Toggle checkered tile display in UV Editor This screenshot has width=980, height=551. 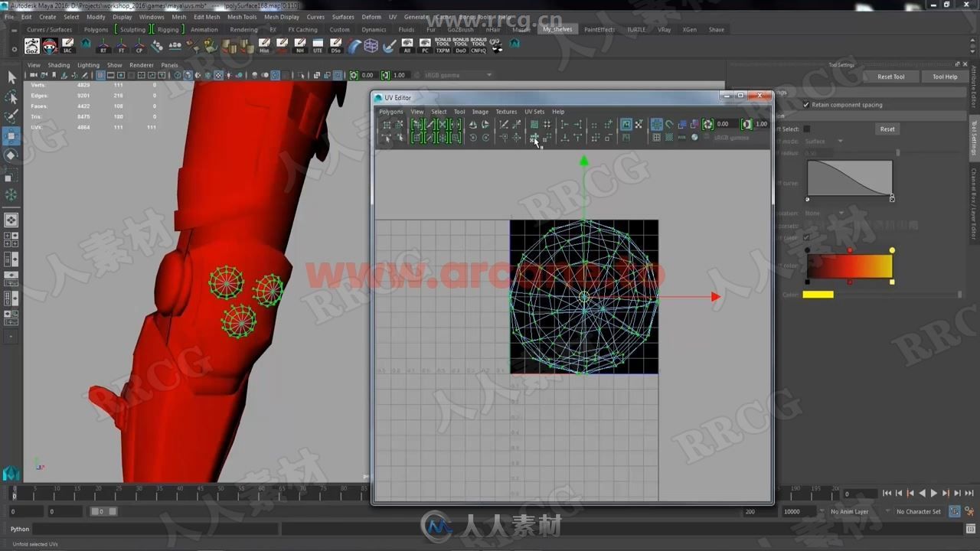click(669, 137)
